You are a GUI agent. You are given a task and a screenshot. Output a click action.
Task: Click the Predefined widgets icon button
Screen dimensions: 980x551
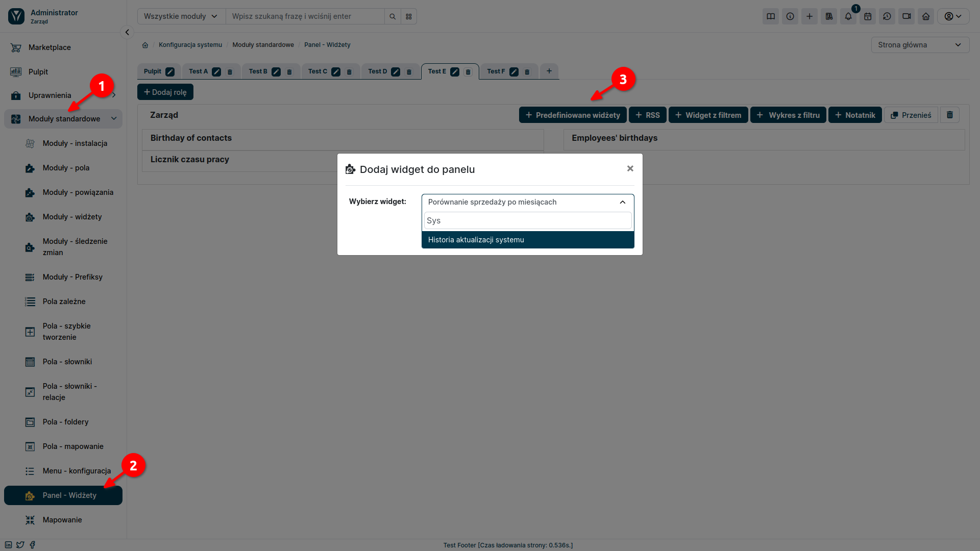[x=572, y=115]
